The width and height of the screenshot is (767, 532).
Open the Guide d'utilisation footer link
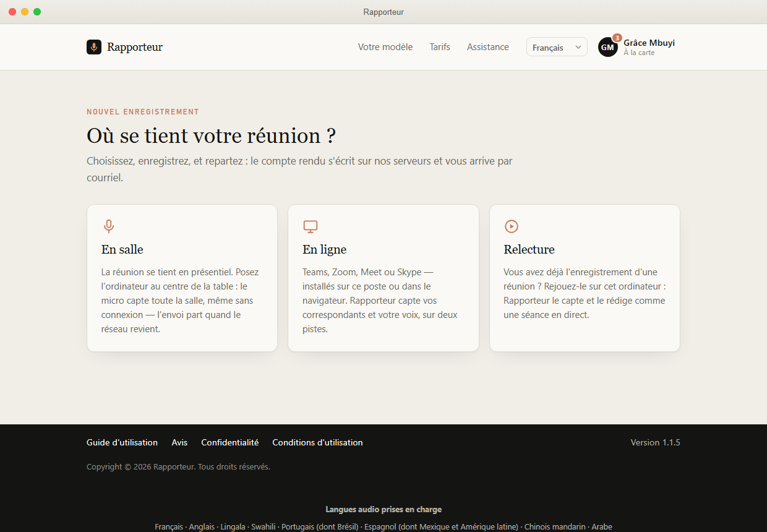point(122,442)
